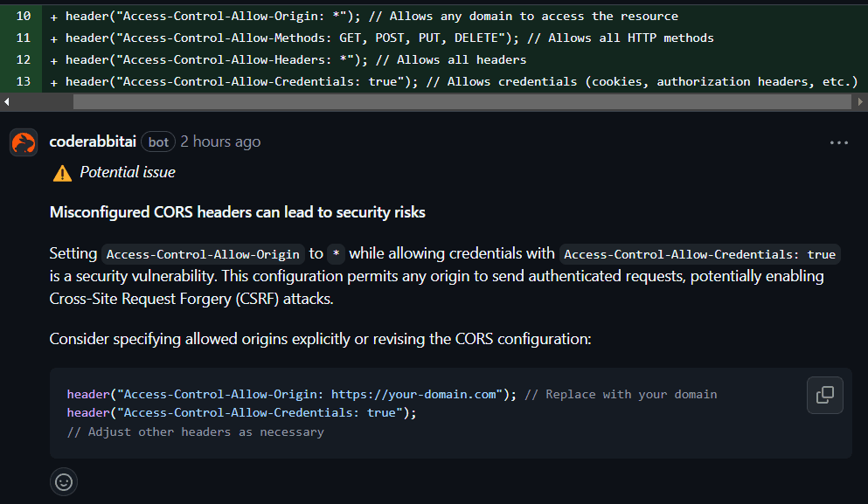Select diff line number 11
The height and width of the screenshot is (504, 868).
pos(24,38)
